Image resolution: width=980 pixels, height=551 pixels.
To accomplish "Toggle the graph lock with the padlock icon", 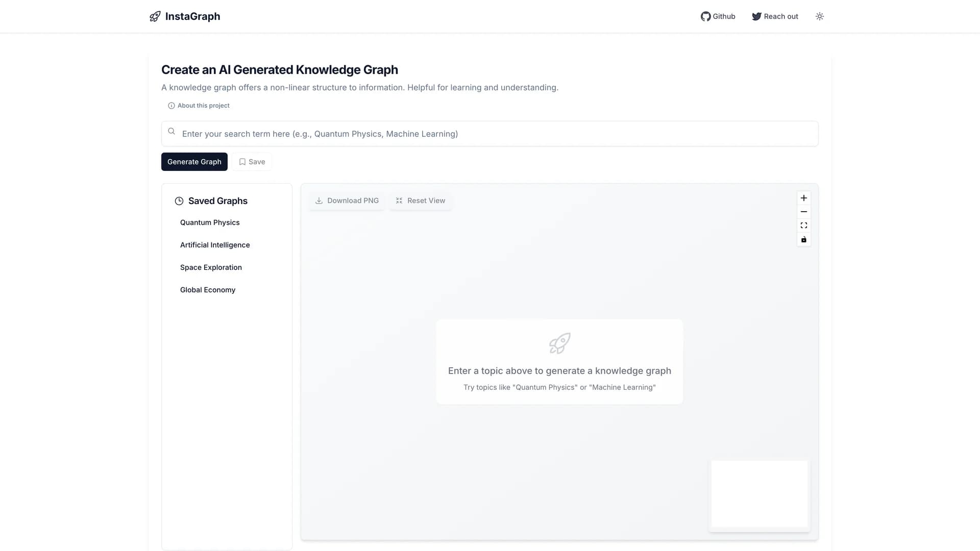I will (803, 239).
